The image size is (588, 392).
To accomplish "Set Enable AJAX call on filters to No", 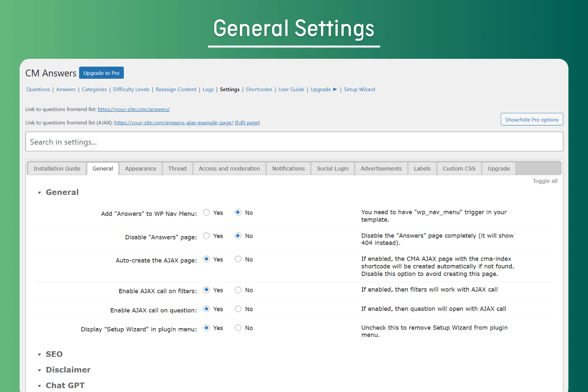I will [x=238, y=290].
